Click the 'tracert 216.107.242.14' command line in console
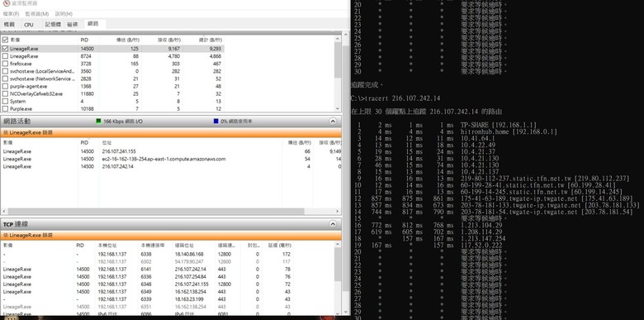The height and width of the screenshot is (320, 644). point(402,98)
